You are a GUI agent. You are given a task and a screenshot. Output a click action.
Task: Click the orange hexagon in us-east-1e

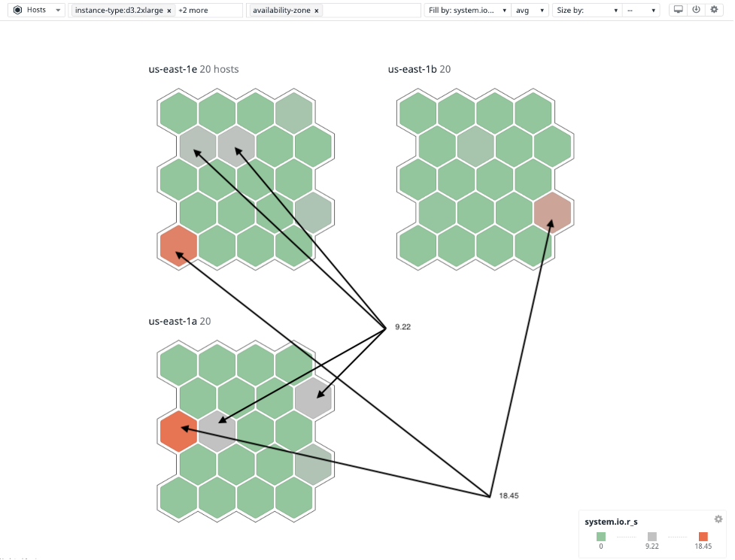178,246
